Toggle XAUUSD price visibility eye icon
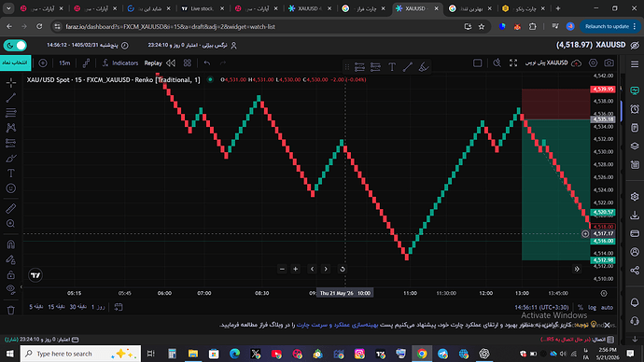644x362 pixels. tap(635, 45)
